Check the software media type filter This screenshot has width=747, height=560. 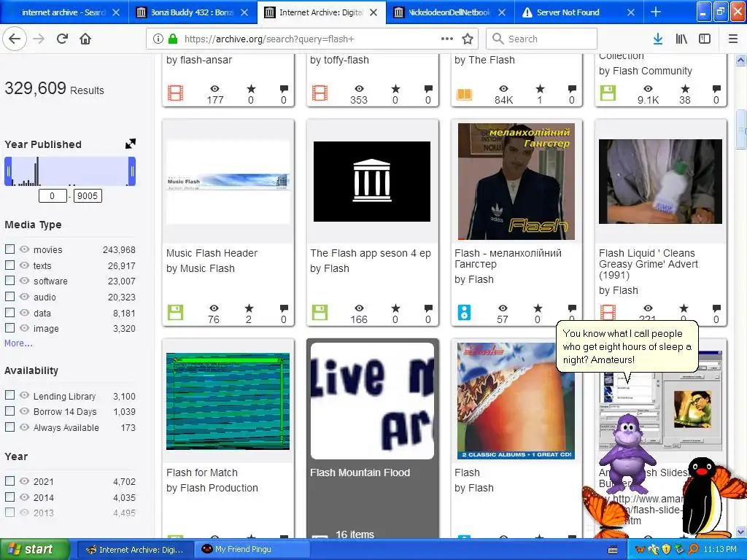(9, 281)
